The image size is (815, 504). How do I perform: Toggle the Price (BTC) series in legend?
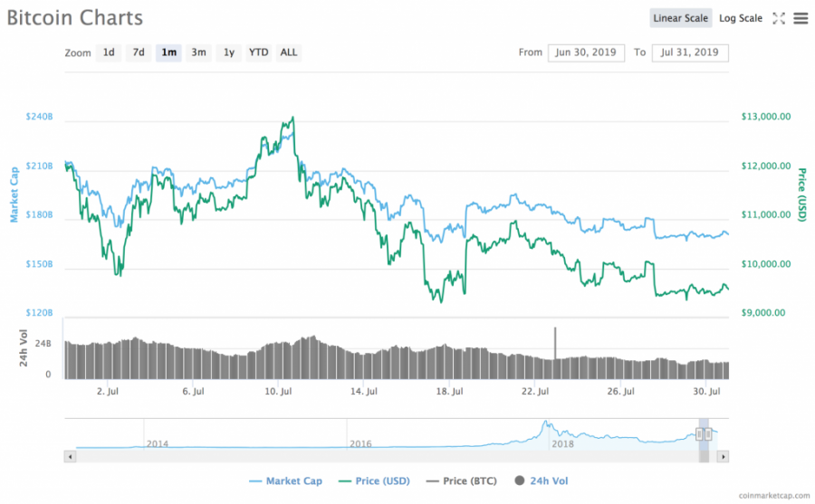tap(462, 481)
